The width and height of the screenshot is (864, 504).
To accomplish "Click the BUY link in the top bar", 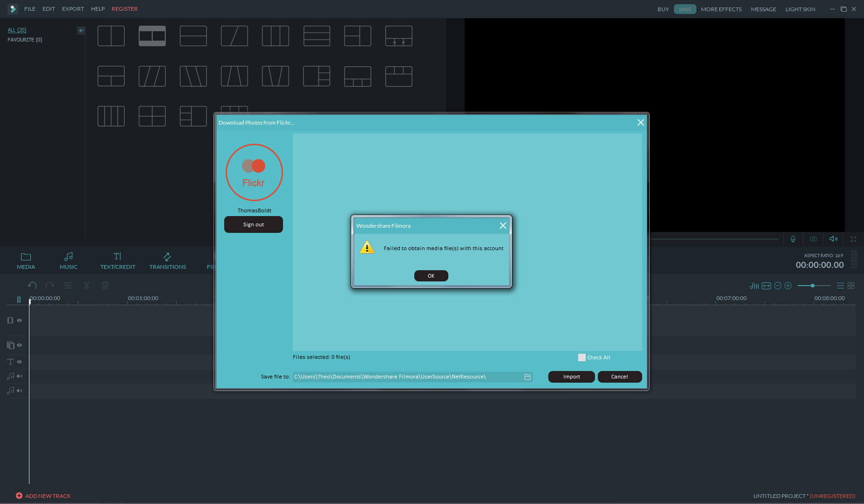I will coord(663,9).
